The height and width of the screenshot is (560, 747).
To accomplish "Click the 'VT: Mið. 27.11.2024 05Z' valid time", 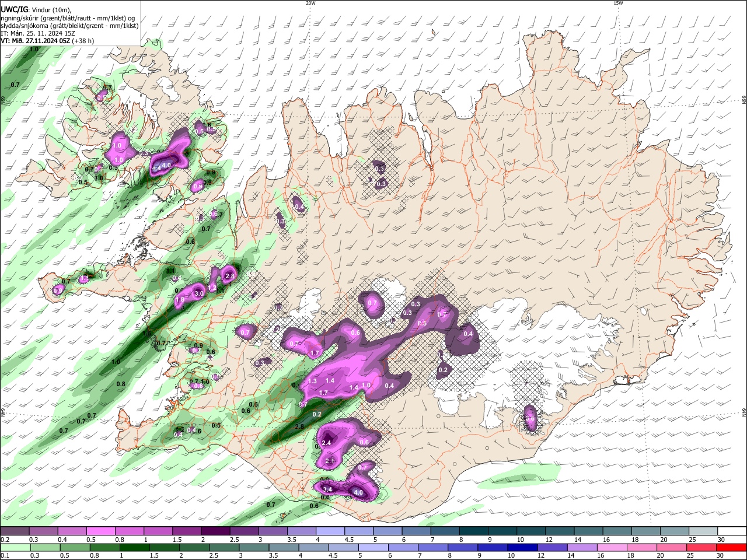I will click(x=36, y=41).
